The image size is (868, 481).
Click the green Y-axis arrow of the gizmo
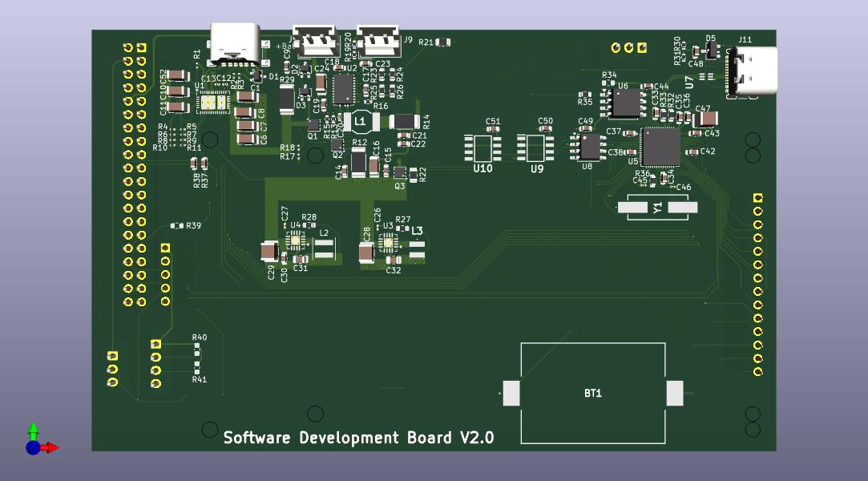(33, 430)
